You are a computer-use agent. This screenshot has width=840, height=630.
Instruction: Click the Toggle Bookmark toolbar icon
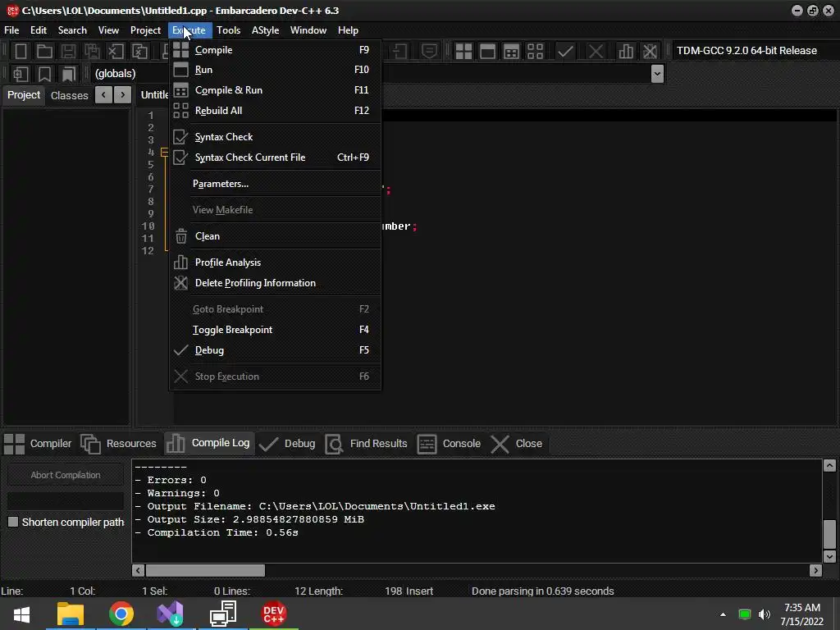(x=44, y=74)
